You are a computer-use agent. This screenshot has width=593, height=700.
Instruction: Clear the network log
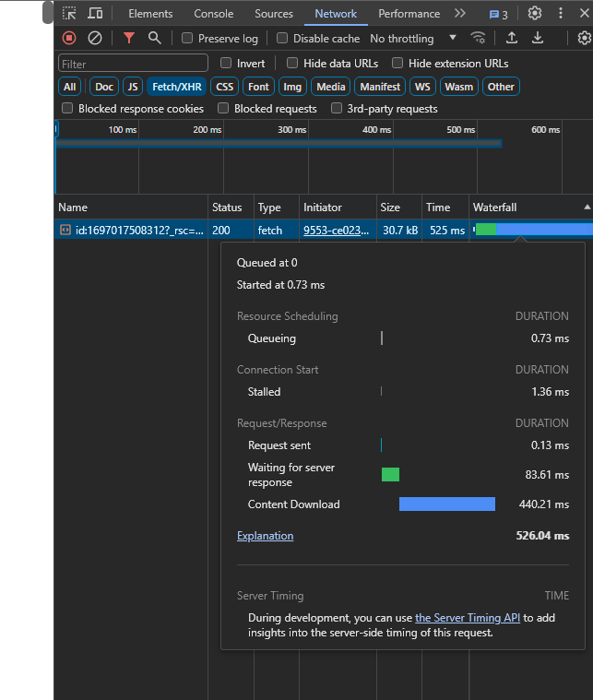coord(95,38)
